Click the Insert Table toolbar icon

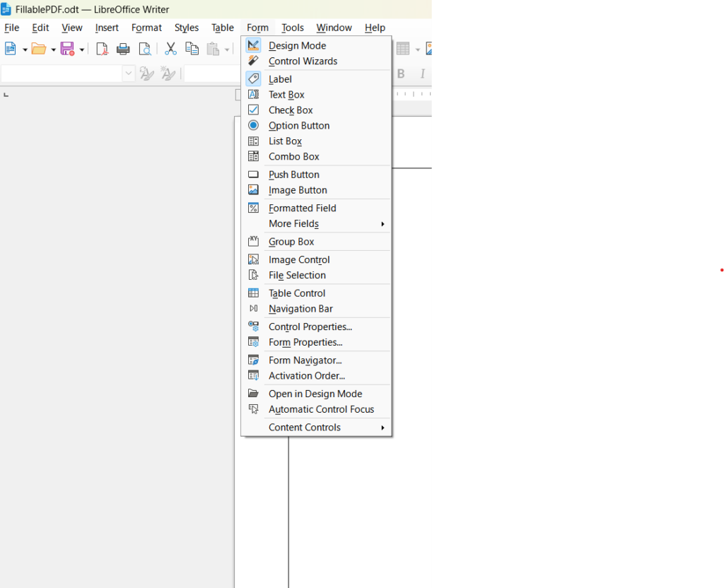click(403, 49)
